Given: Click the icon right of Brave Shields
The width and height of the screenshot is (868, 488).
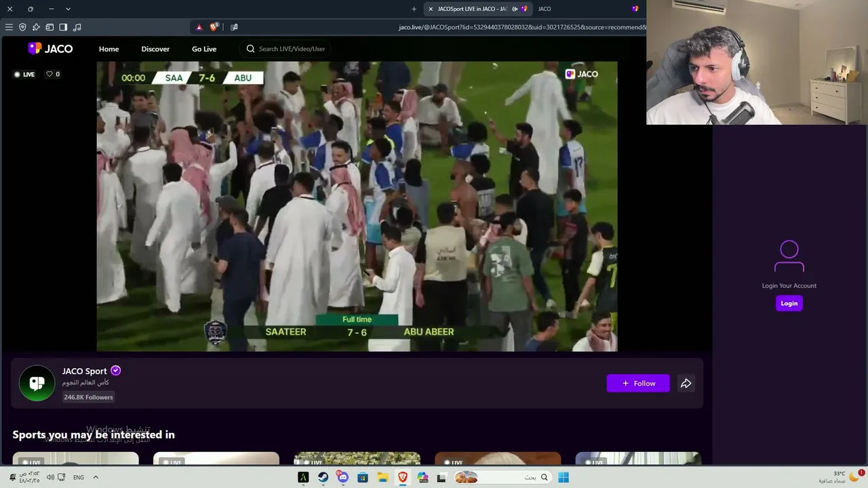Looking at the screenshot, I should (234, 27).
